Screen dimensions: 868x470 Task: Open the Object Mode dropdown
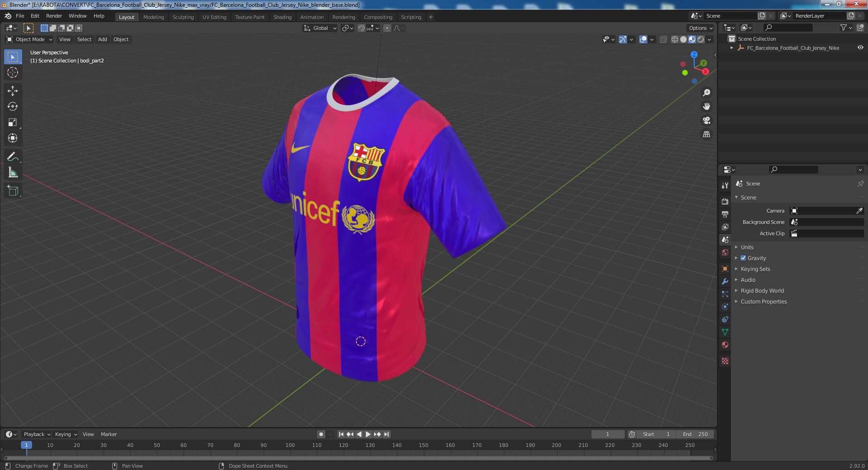pyautogui.click(x=29, y=39)
